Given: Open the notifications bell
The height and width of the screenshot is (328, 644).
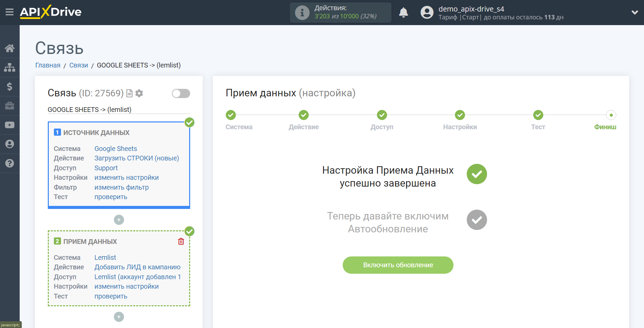Looking at the screenshot, I should pyautogui.click(x=403, y=13).
